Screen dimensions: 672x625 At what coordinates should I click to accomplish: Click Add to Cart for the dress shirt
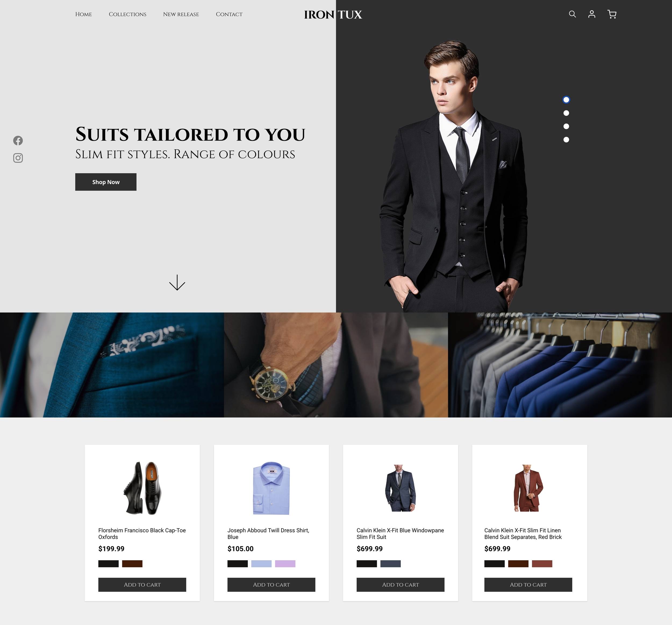pos(271,584)
